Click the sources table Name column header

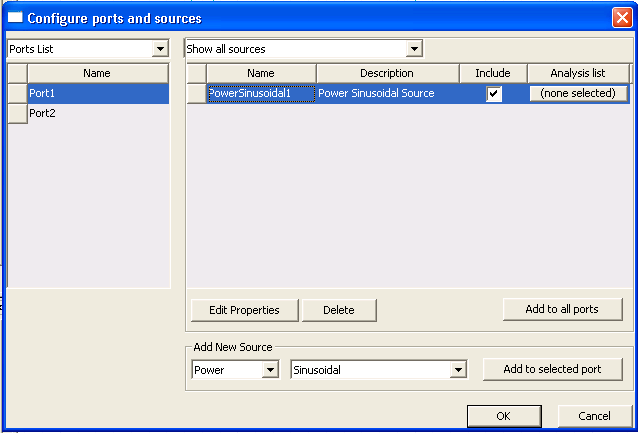pyautogui.click(x=260, y=73)
